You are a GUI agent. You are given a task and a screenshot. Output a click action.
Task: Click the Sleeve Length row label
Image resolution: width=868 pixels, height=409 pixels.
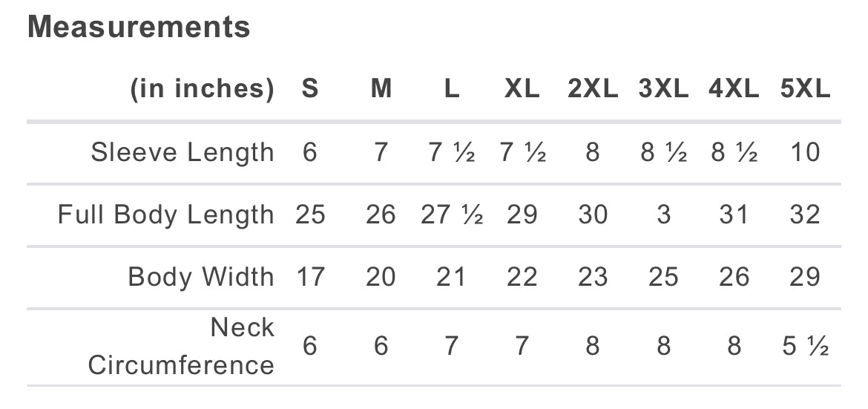coord(183,152)
